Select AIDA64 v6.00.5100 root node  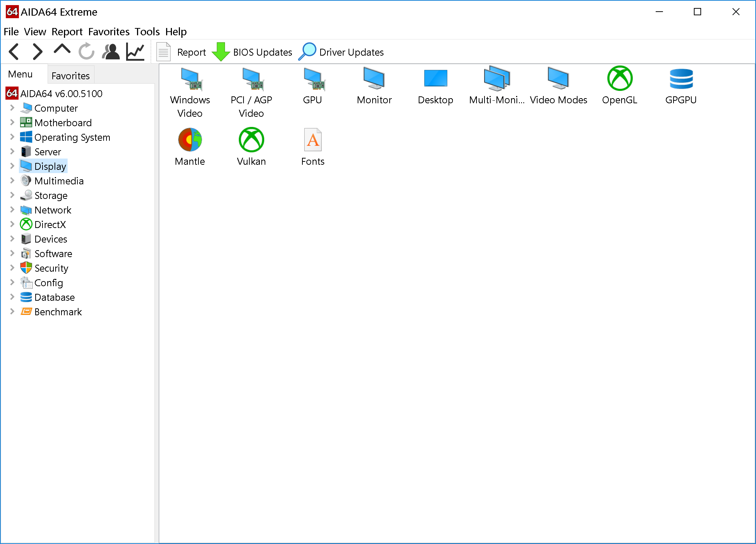click(x=55, y=93)
